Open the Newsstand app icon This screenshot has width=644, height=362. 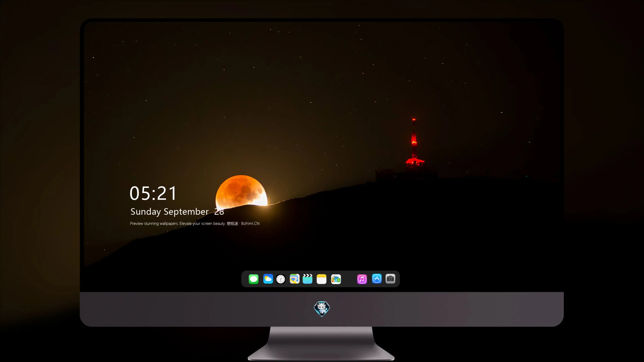point(336,279)
